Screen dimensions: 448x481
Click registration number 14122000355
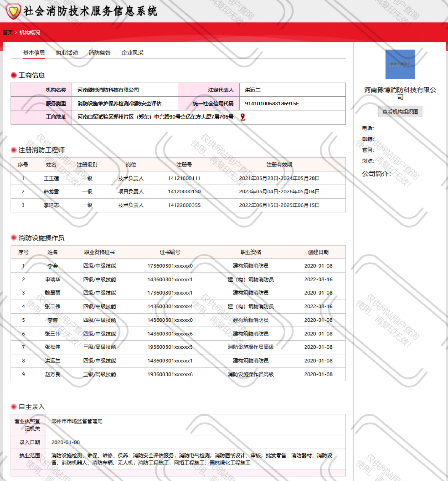[x=184, y=205]
